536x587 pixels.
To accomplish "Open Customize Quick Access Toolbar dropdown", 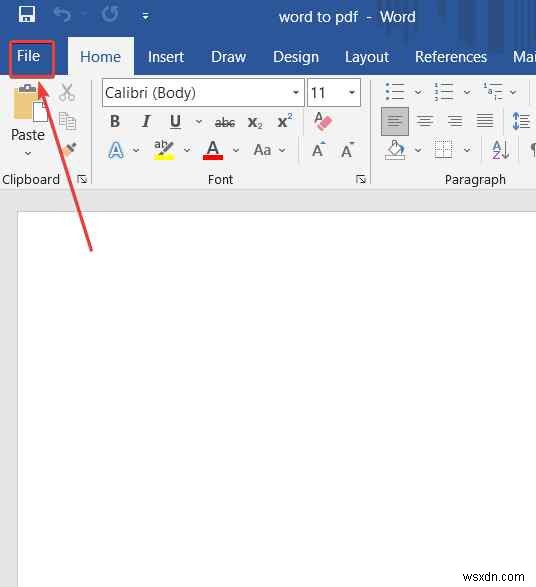I will click(145, 16).
